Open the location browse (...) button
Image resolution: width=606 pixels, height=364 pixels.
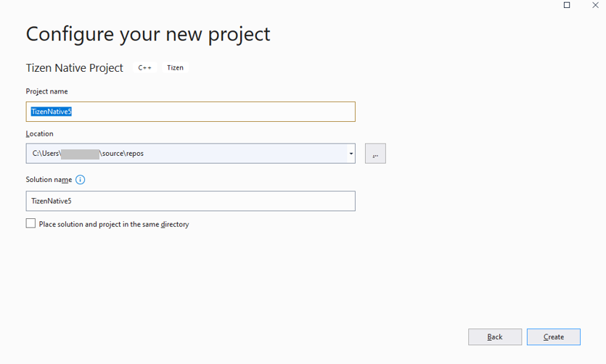coord(375,154)
